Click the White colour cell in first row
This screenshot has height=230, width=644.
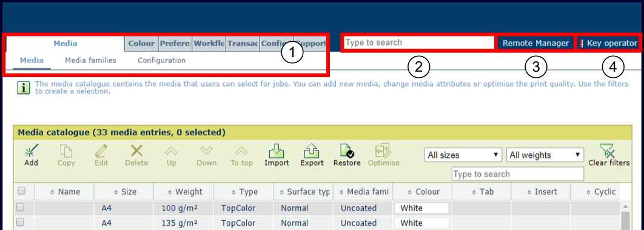[422, 208]
